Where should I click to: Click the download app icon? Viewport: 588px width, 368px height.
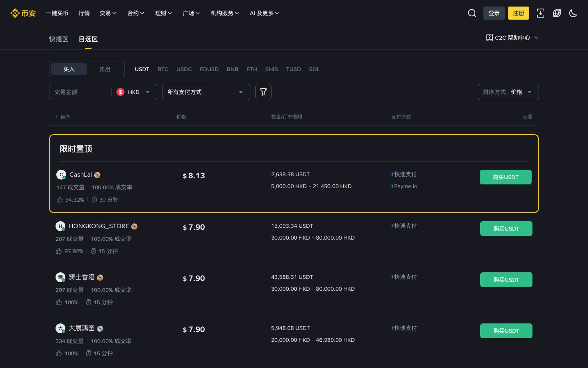pos(541,13)
